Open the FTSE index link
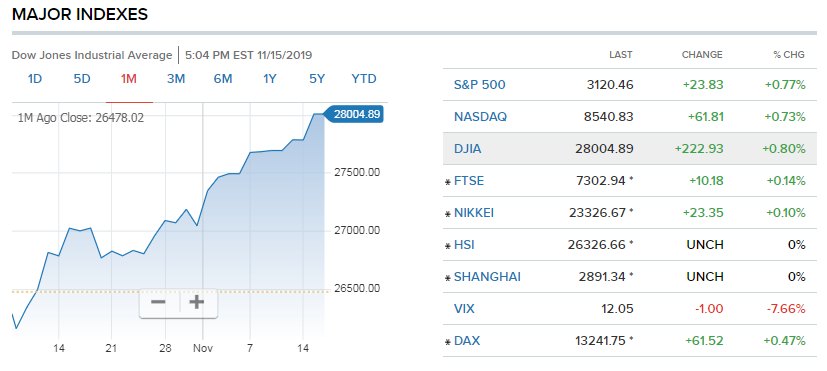 pos(469,181)
